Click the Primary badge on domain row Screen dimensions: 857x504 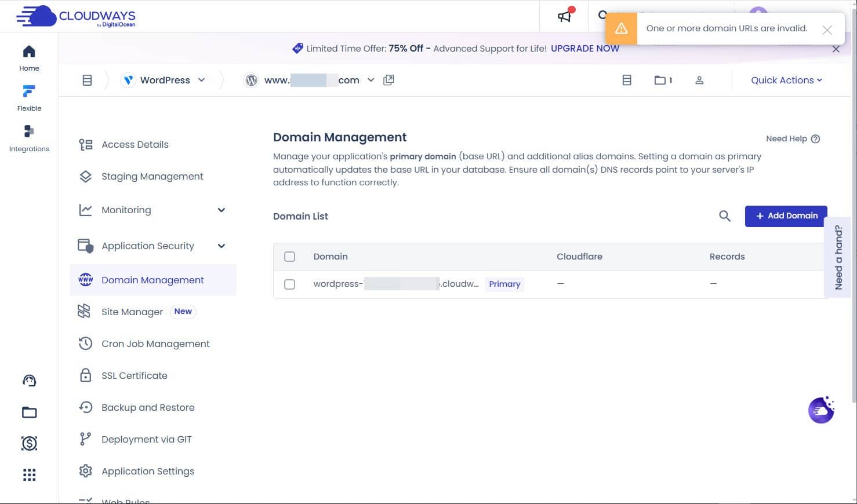pyautogui.click(x=504, y=284)
